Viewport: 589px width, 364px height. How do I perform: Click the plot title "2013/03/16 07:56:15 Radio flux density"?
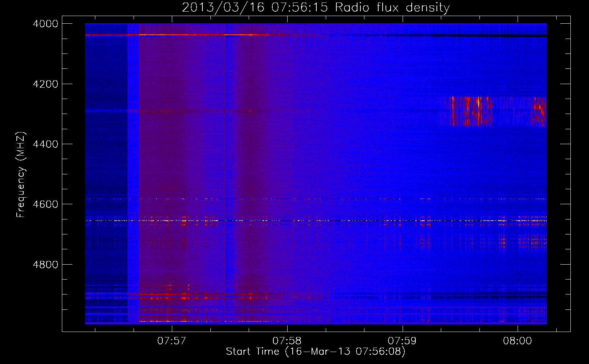pos(316,7)
